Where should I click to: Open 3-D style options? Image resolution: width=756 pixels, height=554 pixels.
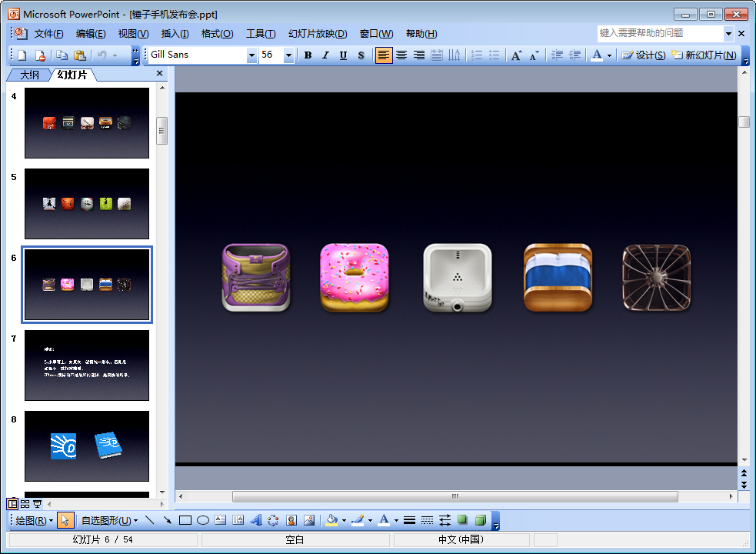click(x=480, y=520)
